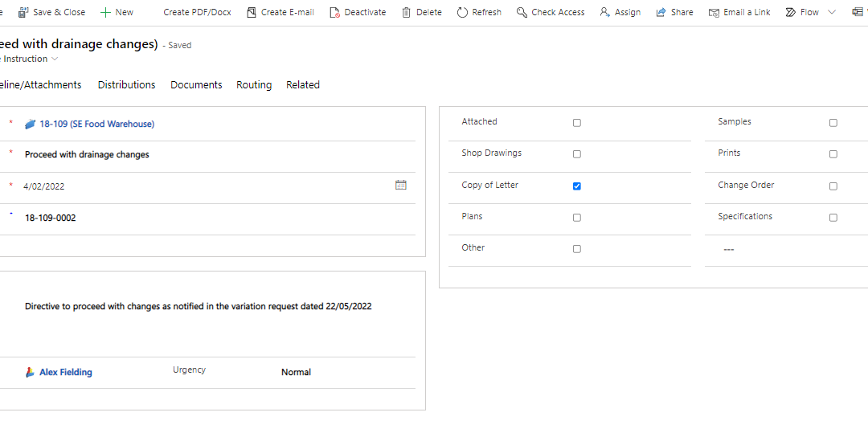The height and width of the screenshot is (441, 868).
Task: Uncheck the Copy of Letter checkbox
Action: point(577,186)
